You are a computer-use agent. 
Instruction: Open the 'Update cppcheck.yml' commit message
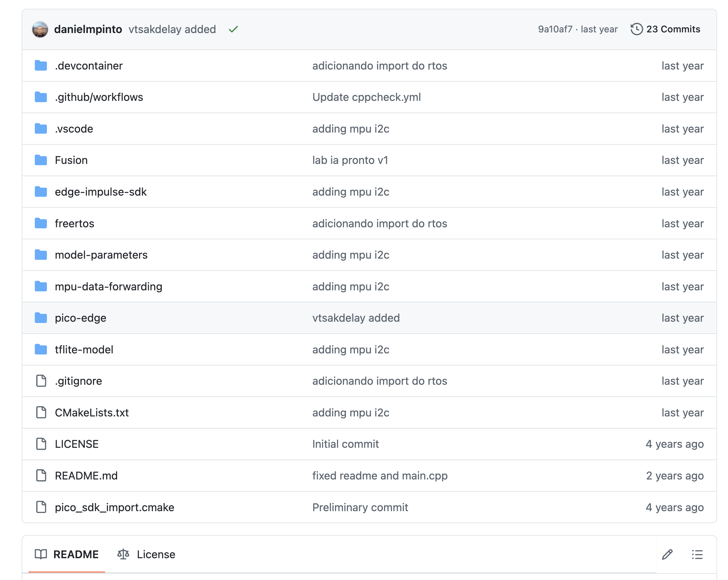tap(366, 97)
